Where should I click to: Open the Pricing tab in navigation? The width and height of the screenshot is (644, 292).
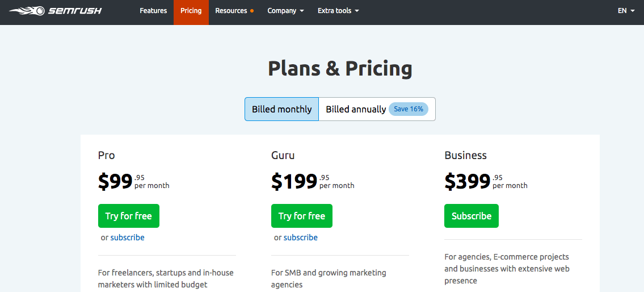point(191,11)
